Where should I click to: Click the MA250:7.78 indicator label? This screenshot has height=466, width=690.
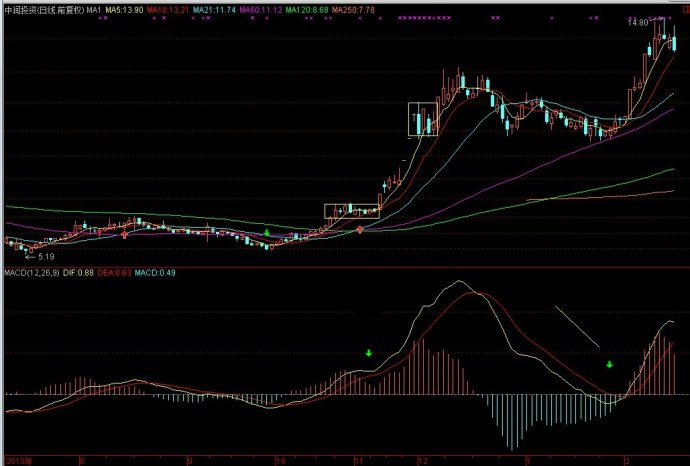click(354, 9)
